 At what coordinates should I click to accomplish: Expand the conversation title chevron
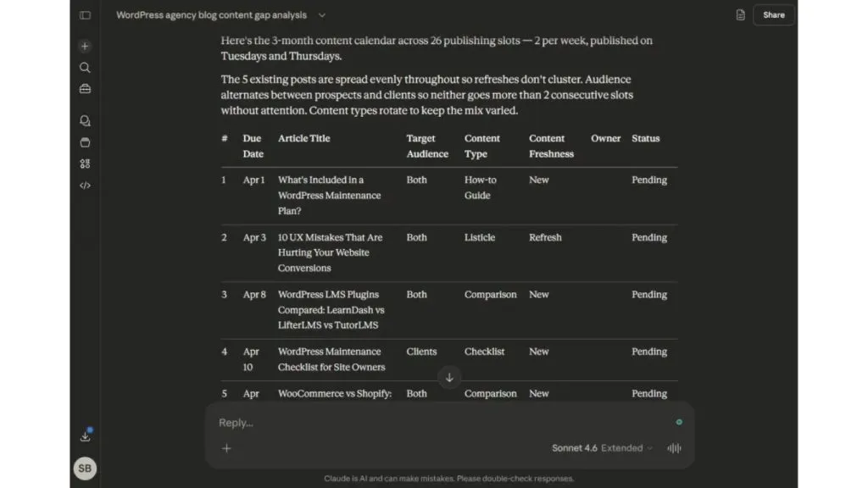321,15
